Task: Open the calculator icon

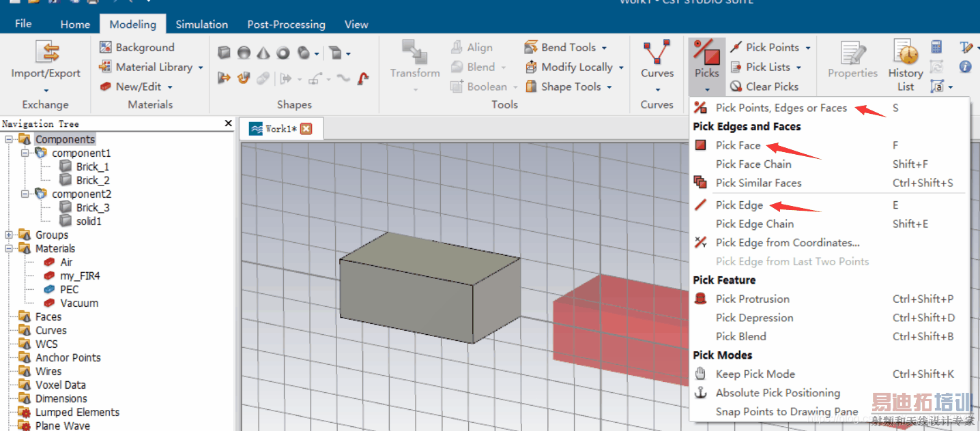Action: click(936, 47)
